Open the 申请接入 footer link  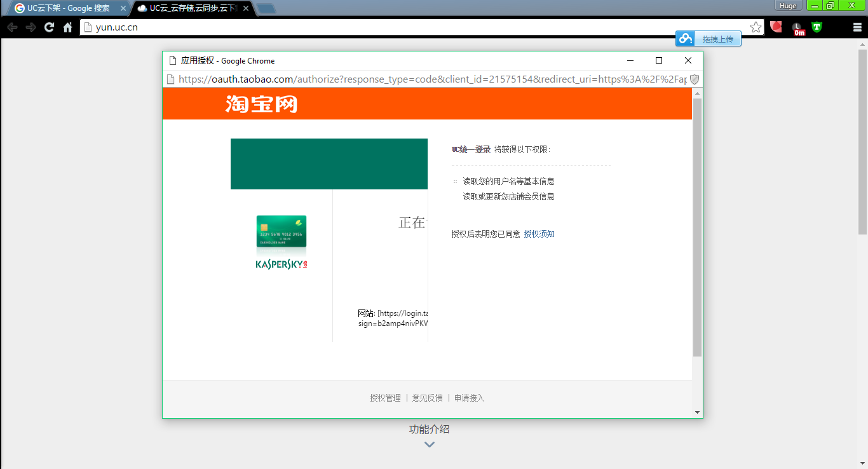[x=470, y=398]
